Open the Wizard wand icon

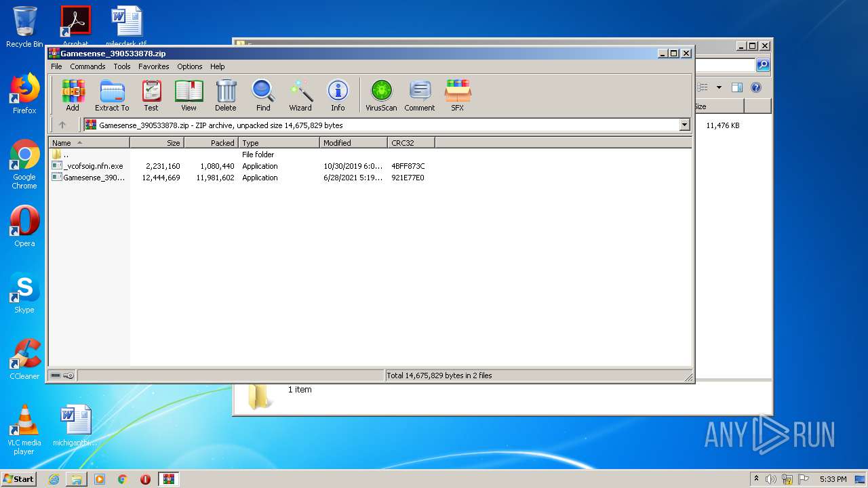300,95
